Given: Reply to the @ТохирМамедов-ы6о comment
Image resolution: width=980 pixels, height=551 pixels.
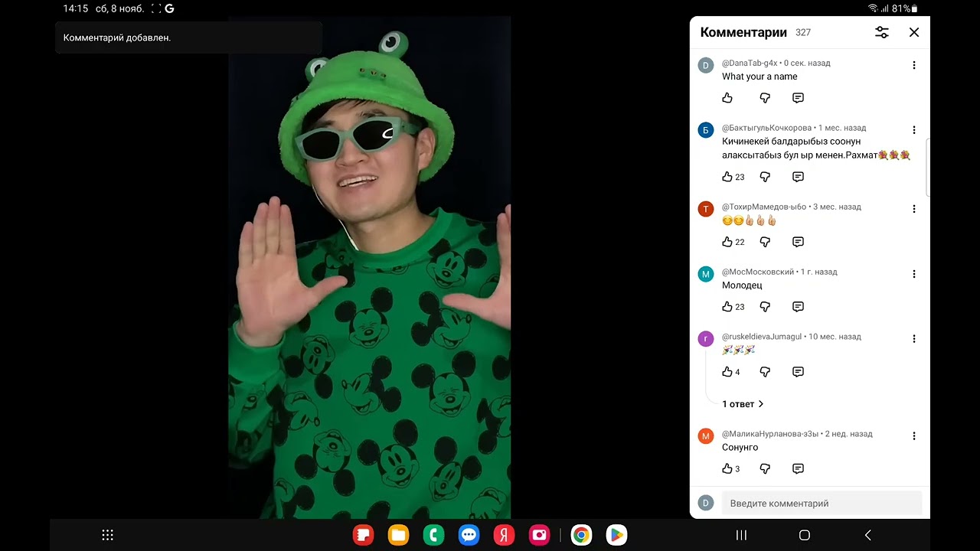Looking at the screenshot, I should (x=798, y=242).
